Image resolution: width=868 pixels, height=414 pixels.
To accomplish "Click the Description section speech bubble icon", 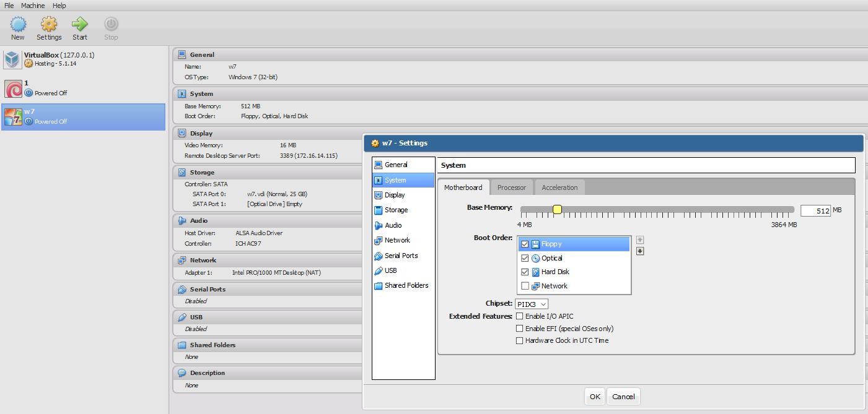I will (182, 373).
